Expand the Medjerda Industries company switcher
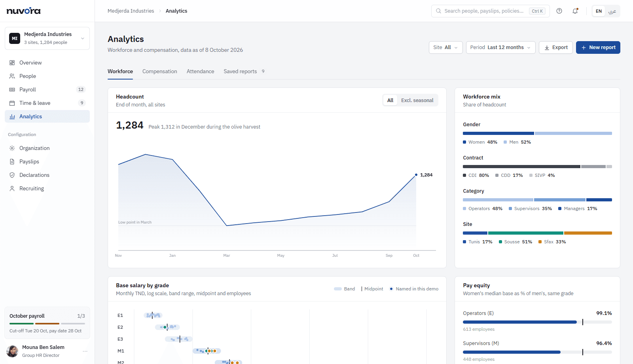Screen dimensions: 633x364 pos(47,38)
